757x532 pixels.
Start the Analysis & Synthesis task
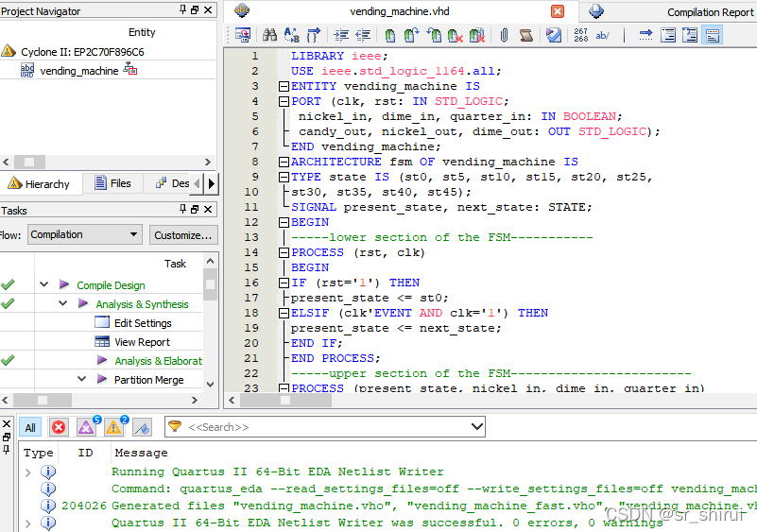[83, 303]
